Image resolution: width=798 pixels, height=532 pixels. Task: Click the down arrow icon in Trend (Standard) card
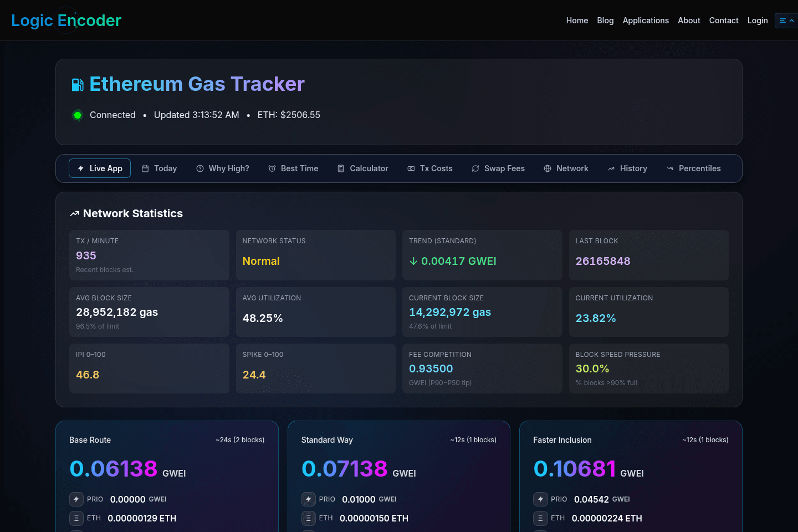[413, 261]
